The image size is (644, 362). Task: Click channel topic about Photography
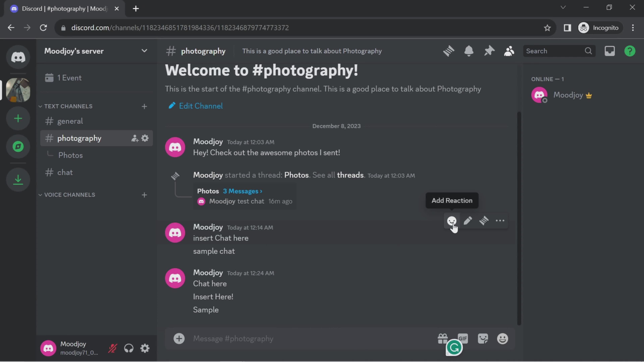pos(312,51)
